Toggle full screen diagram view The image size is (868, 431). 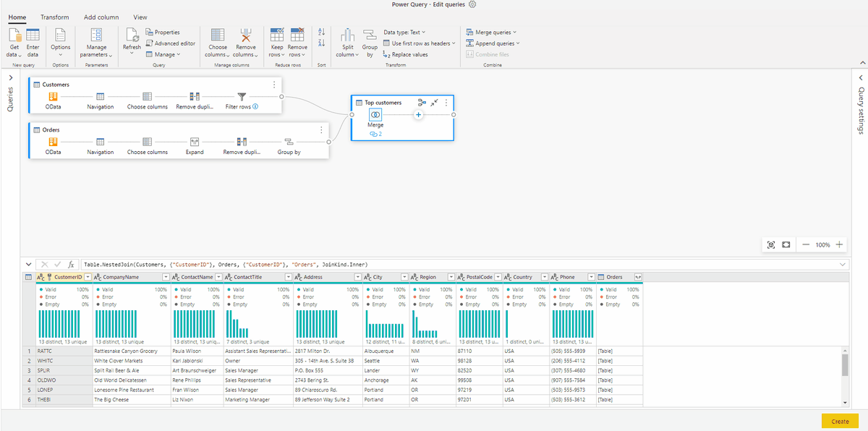tap(786, 245)
